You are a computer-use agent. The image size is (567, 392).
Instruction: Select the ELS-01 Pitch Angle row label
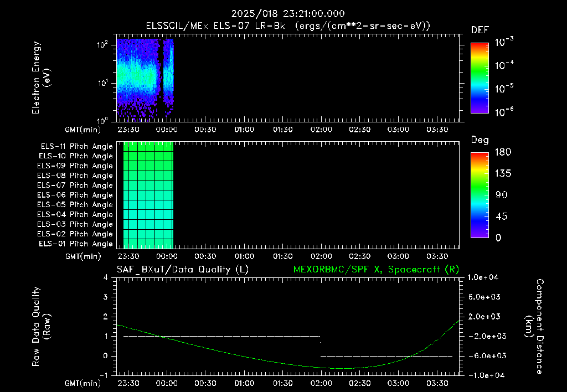pos(76,244)
